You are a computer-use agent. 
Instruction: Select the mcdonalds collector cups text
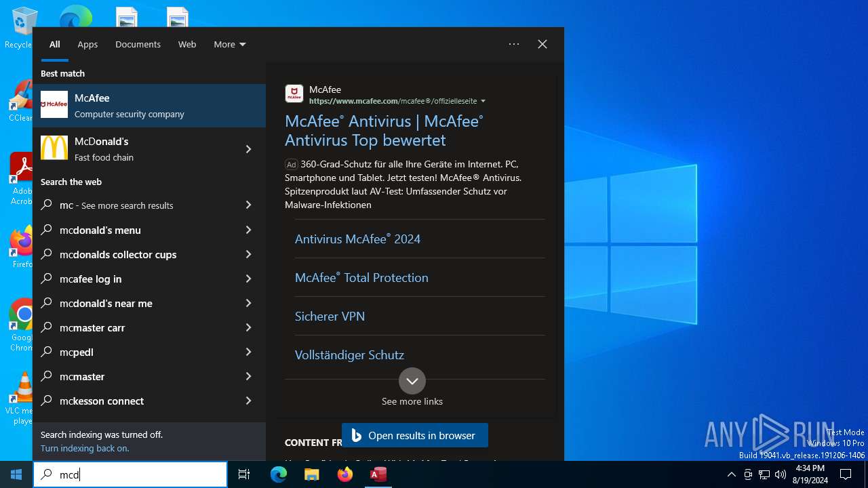118,254
